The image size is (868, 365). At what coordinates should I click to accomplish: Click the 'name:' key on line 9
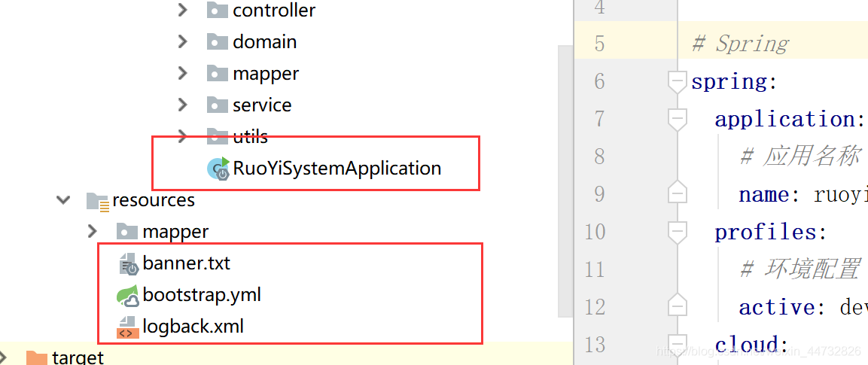(x=770, y=195)
